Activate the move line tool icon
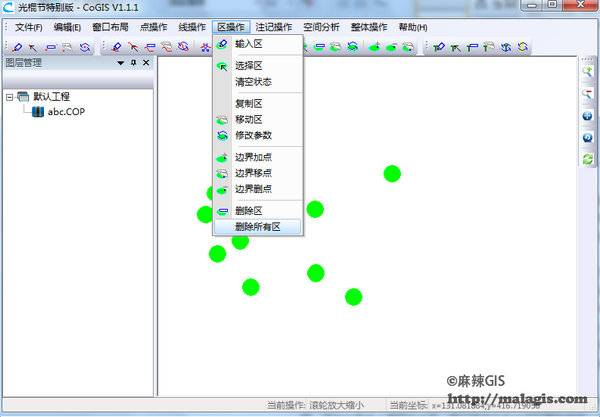This screenshot has width=600, height=417. pyautogui.click(x=167, y=47)
